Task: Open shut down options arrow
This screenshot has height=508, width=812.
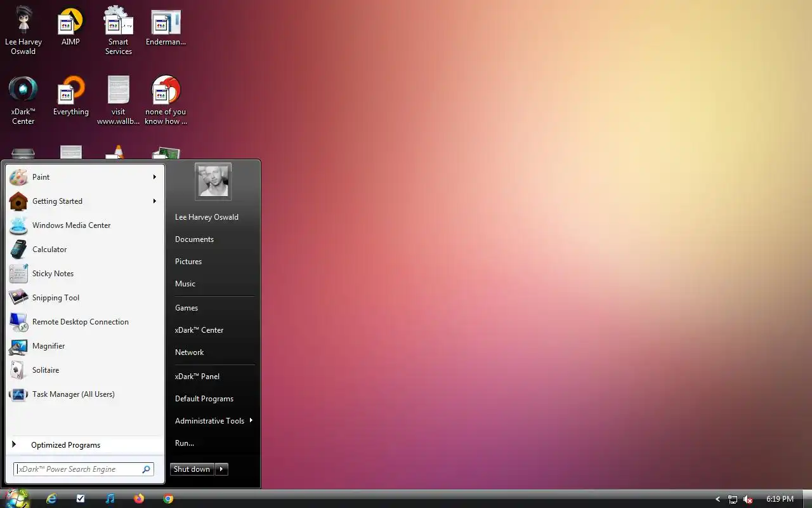Action: pyautogui.click(x=221, y=469)
